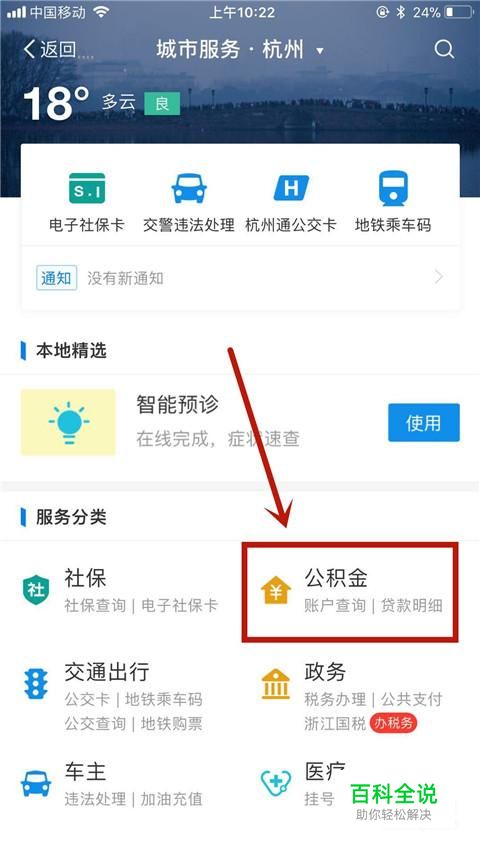The width and height of the screenshot is (480, 853).
Task: Open the 交通出行 traffic light icon
Action: click(x=36, y=684)
